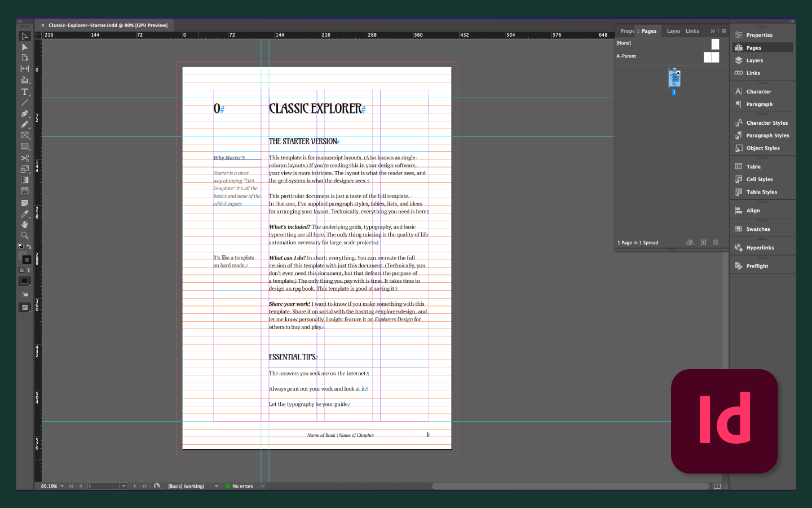
Task: Swap fill and stroke colors
Action: [x=29, y=247]
